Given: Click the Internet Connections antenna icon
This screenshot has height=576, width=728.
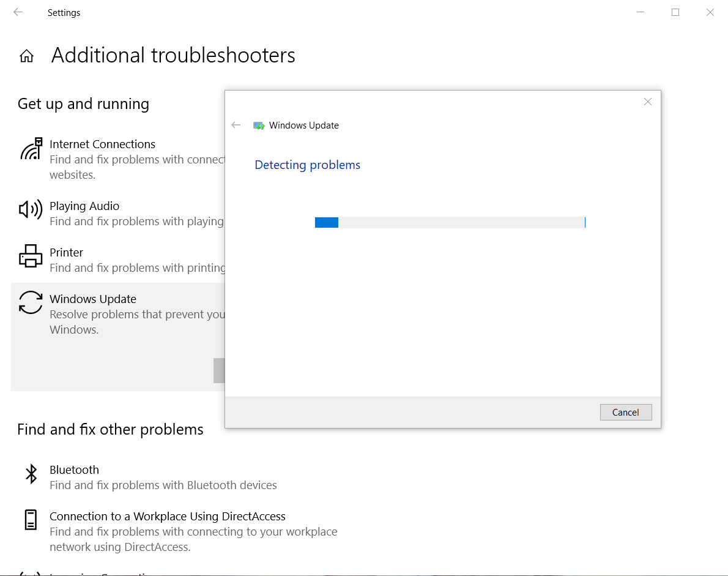Looking at the screenshot, I should click(31, 149).
